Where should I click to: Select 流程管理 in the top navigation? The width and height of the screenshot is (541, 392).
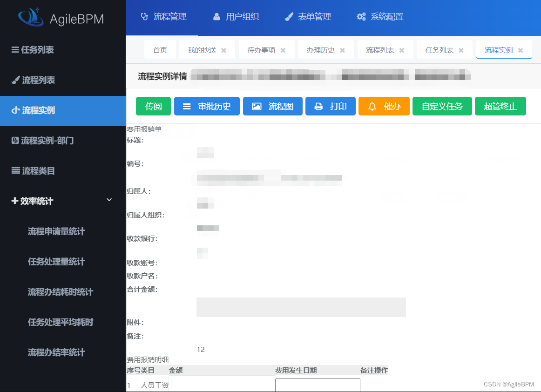pyautogui.click(x=162, y=16)
